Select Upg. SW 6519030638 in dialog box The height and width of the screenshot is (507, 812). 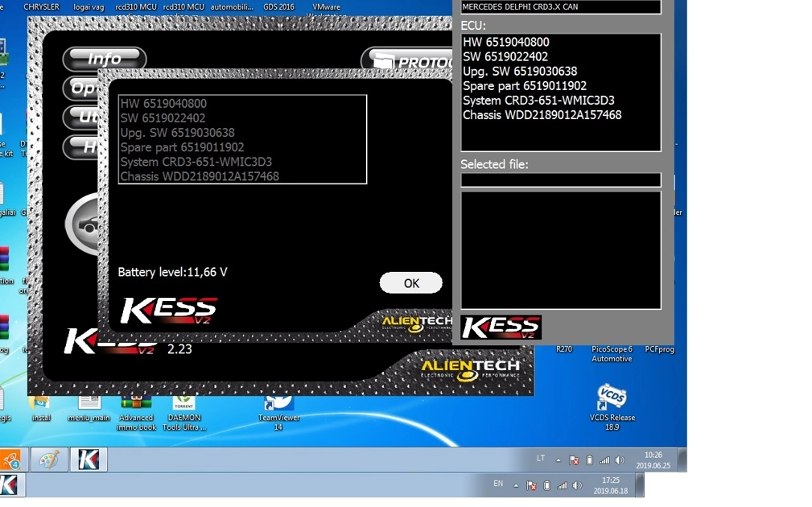click(x=178, y=133)
